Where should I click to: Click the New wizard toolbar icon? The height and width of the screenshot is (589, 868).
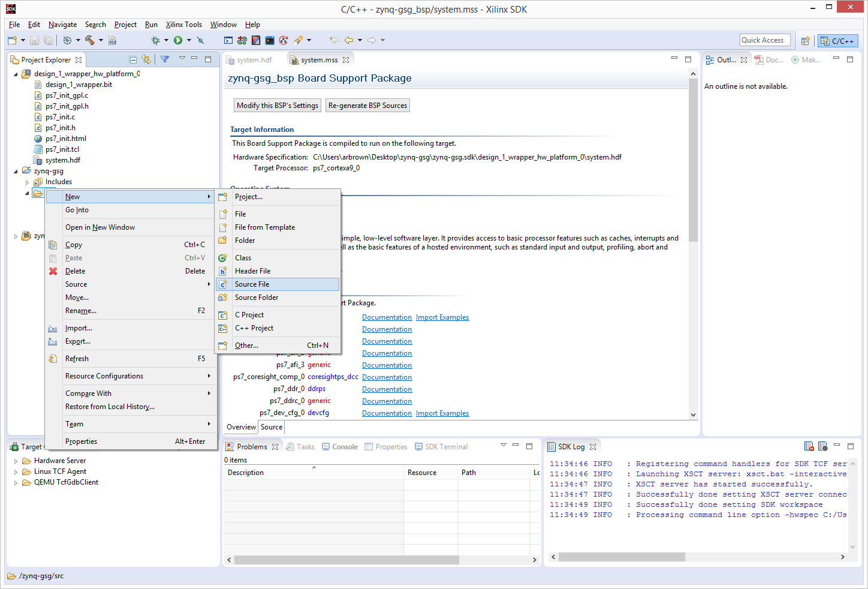click(12, 40)
